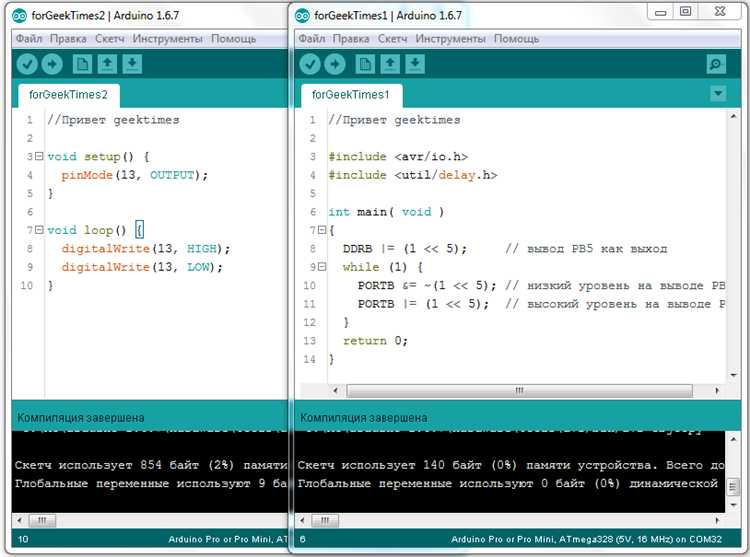Open Инструменты menu in forGeekTimes2 window
750x557 pixels.
coord(167,39)
